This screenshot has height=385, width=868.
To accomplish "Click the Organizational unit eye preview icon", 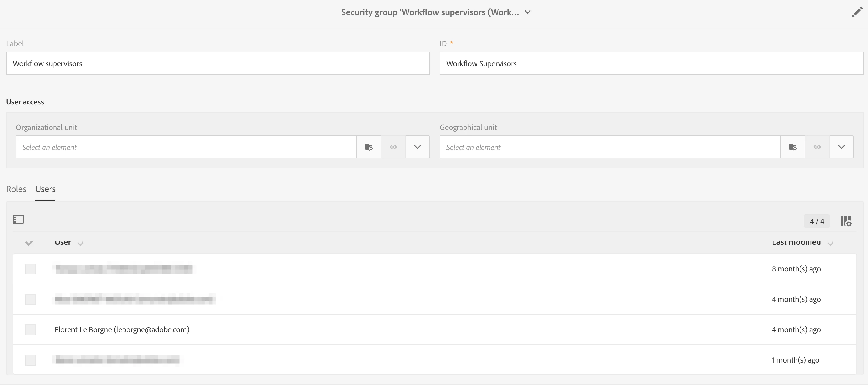I will point(393,147).
